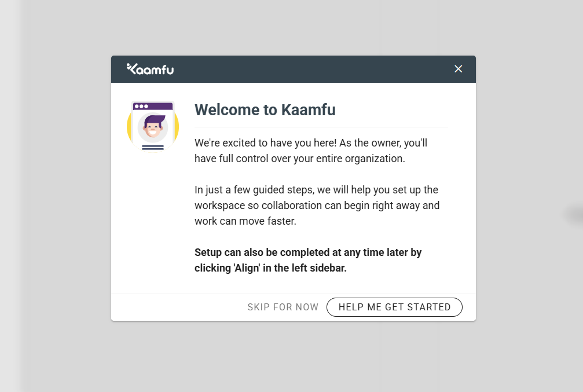
Task: Click the divider line under the welcome heading
Action: pos(321,127)
